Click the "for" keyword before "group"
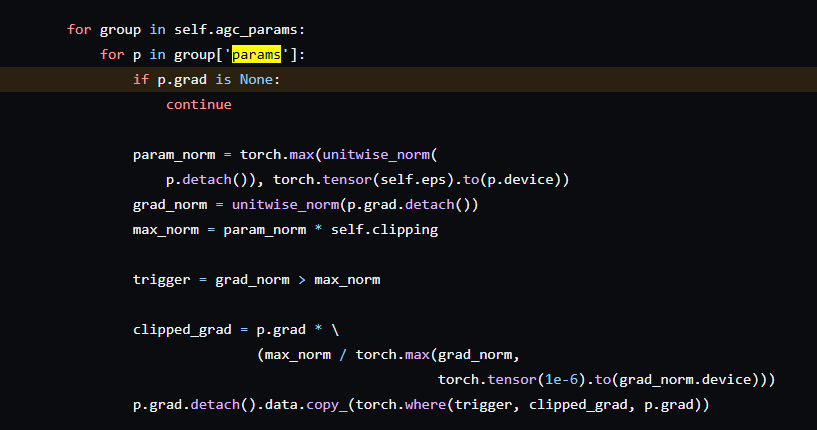The image size is (817, 430). pyautogui.click(x=79, y=29)
